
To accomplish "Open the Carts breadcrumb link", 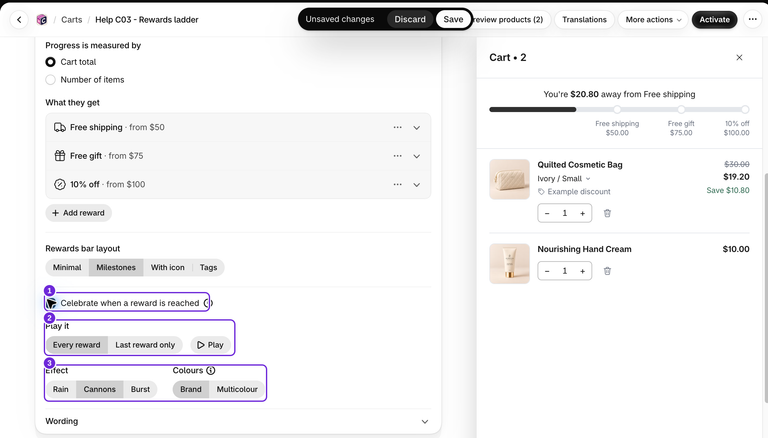I will (x=72, y=20).
